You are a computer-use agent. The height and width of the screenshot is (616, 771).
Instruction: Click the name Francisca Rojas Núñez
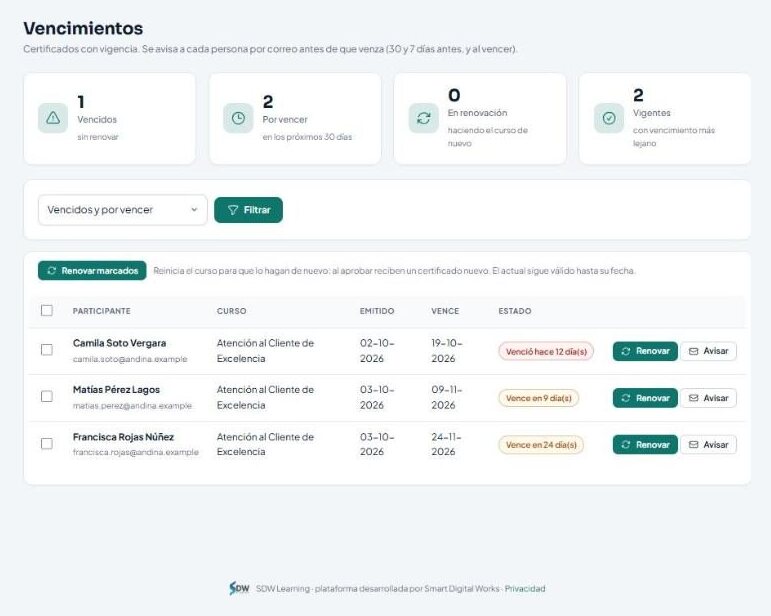point(123,437)
